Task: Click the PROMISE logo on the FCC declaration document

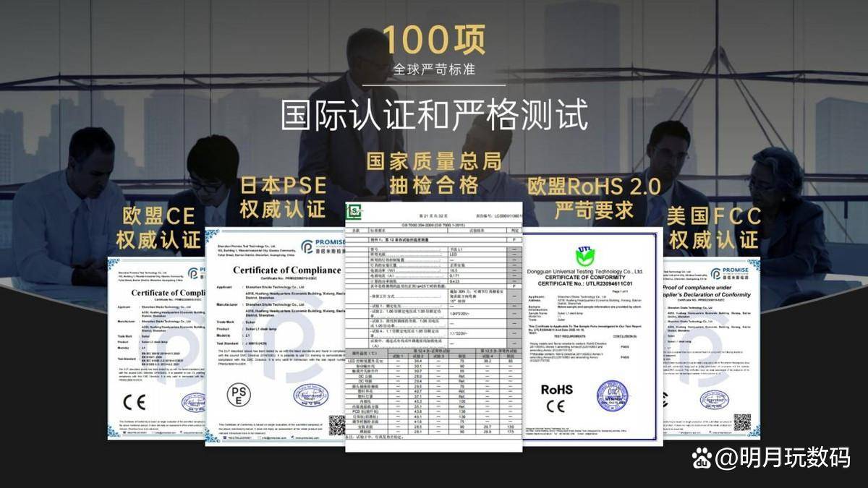Action: [729, 273]
